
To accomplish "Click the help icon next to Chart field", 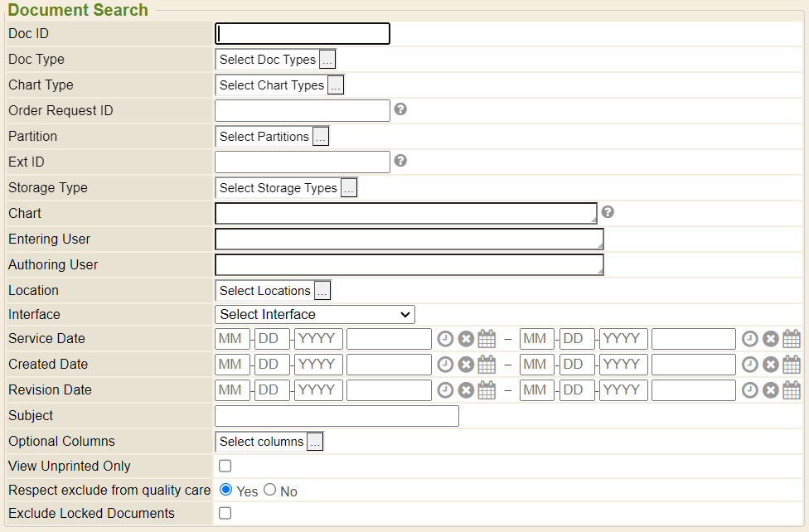I will click(608, 212).
